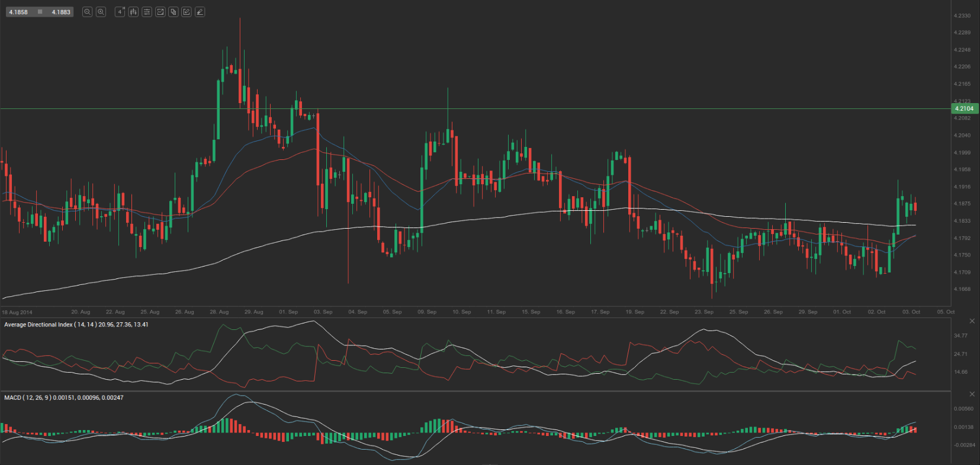Close the Average Directional Index panel

coord(972,321)
